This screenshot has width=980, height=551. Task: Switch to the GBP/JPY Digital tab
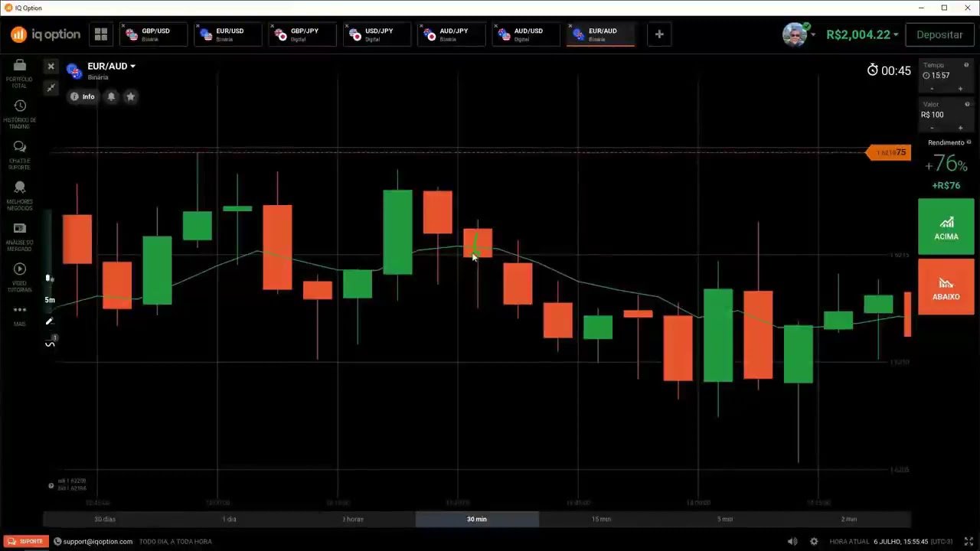pos(302,34)
